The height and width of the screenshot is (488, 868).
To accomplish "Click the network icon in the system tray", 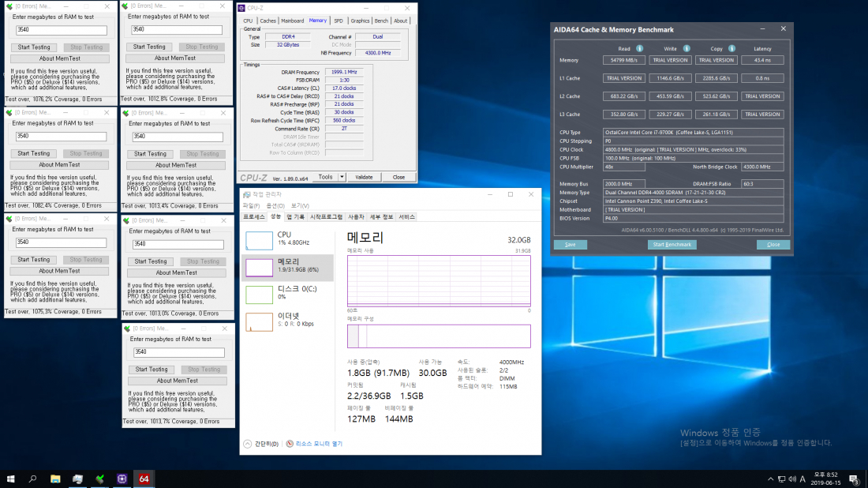I will 781,479.
